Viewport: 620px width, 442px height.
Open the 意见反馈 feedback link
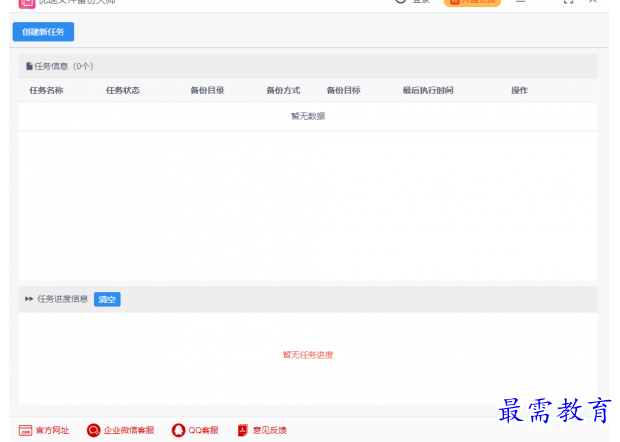tap(262, 430)
